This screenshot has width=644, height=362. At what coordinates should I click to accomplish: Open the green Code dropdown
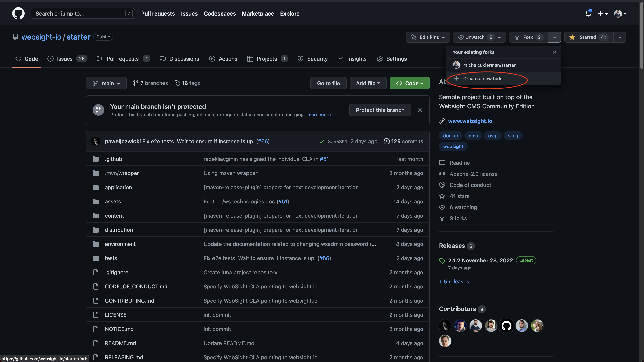click(409, 83)
